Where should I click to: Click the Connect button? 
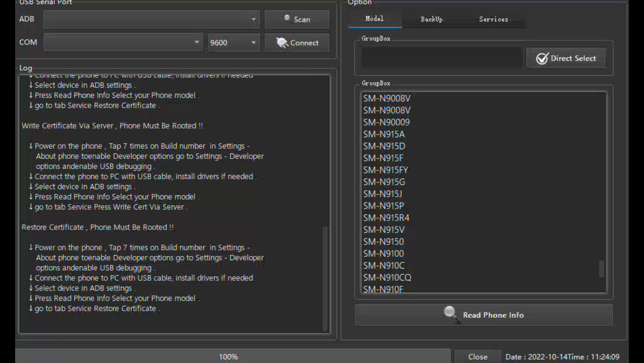click(x=297, y=43)
